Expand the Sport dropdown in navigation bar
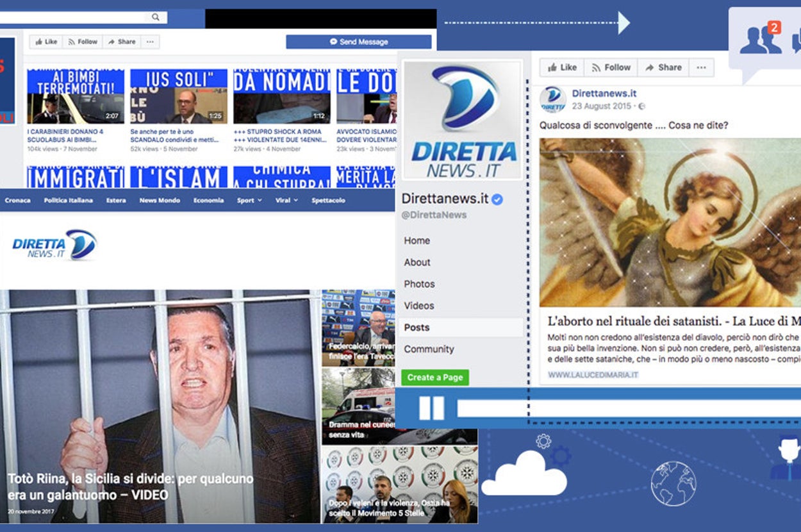 point(249,201)
